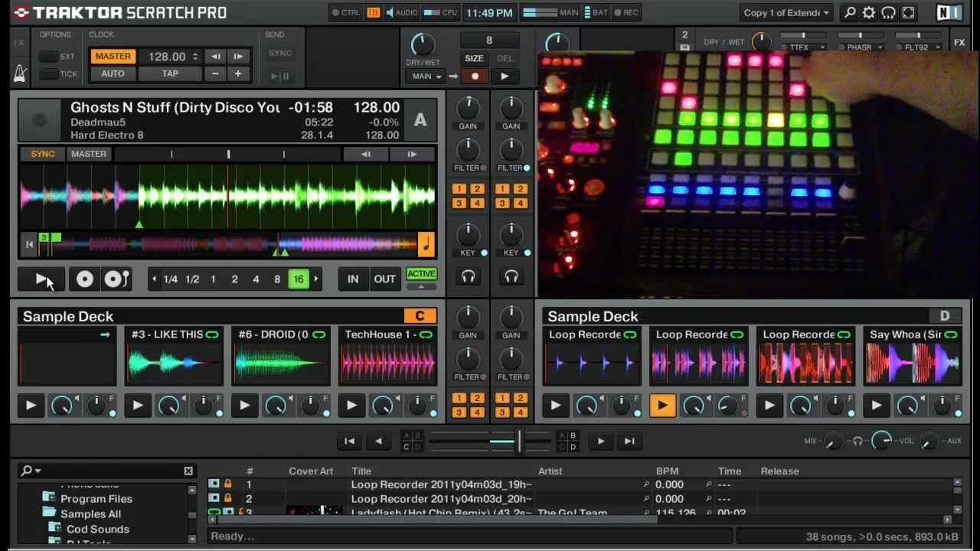Play the TechHouse 1 sample slot
The image size is (980, 551).
click(351, 406)
